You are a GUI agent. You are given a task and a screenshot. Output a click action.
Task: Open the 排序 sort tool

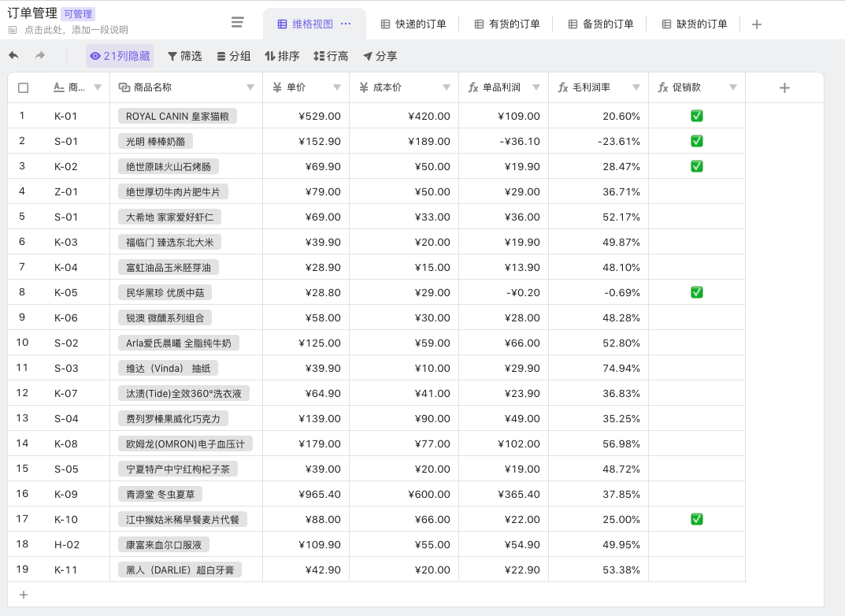[282, 56]
